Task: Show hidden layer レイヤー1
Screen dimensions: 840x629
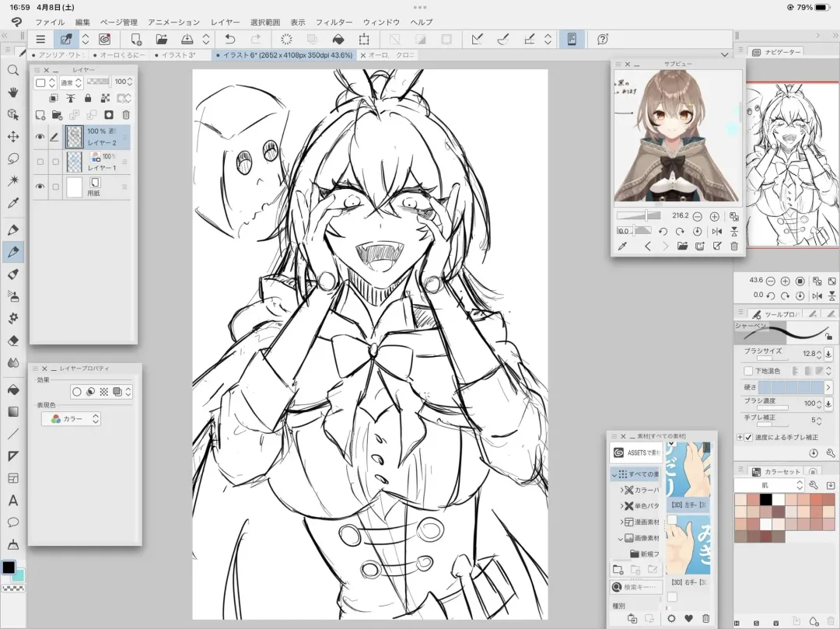Action: [x=40, y=162]
